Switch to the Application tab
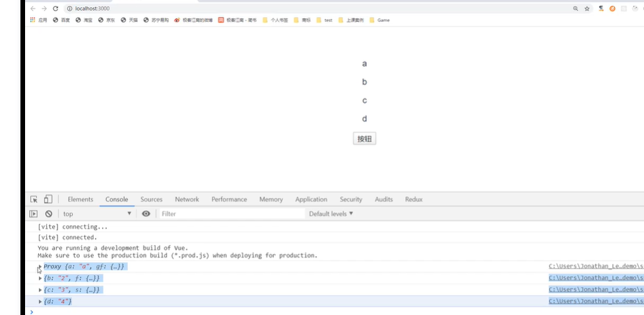644x315 pixels. point(311,199)
